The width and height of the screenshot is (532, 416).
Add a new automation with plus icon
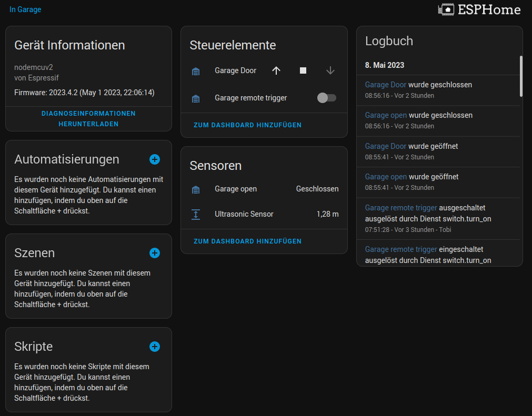pyautogui.click(x=155, y=159)
